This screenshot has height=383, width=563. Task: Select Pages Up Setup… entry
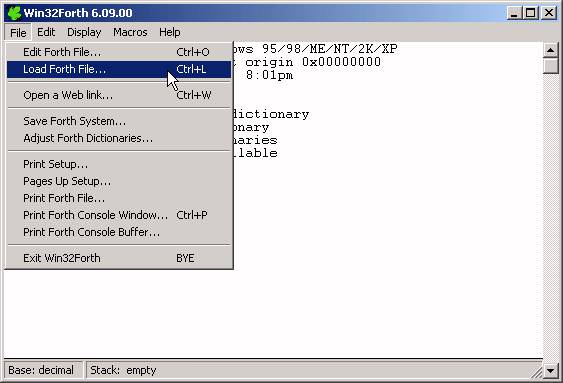[119, 181]
